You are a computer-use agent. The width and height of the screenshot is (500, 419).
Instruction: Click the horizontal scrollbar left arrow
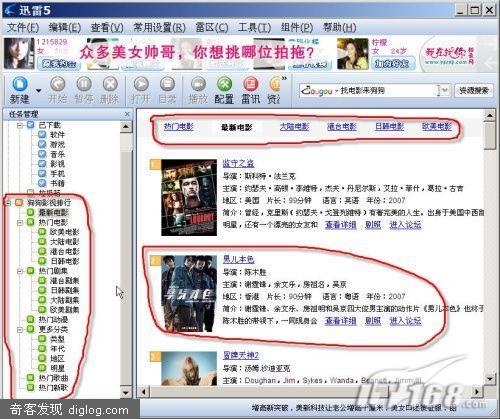(x=144, y=391)
